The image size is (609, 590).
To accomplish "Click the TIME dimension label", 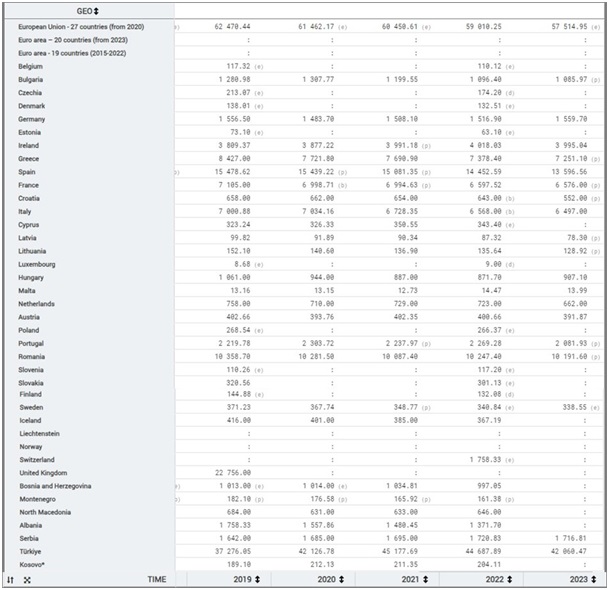I will (156, 579).
